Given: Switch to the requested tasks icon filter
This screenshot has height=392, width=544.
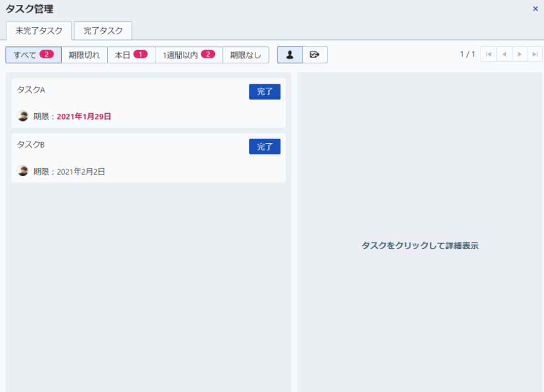Looking at the screenshot, I should (x=315, y=55).
